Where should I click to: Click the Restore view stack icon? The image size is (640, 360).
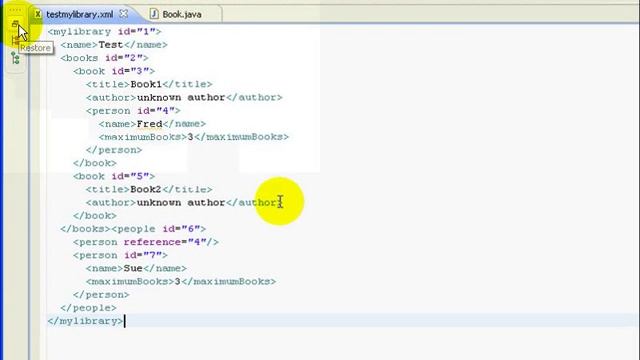pos(15,24)
